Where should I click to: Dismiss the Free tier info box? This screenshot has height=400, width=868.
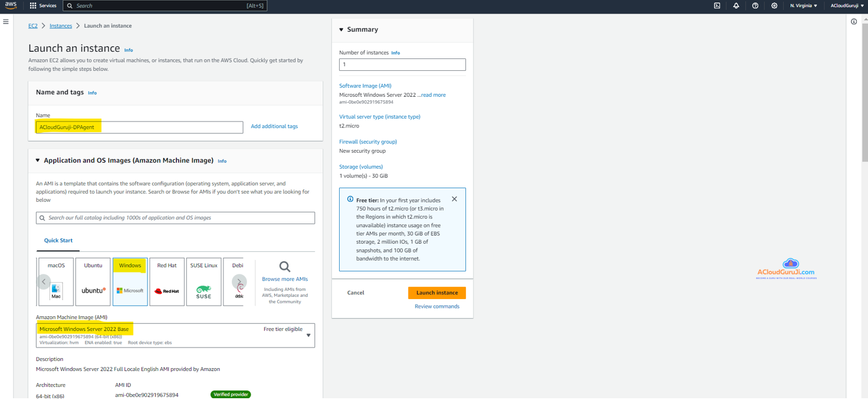(x=454, y=199)
